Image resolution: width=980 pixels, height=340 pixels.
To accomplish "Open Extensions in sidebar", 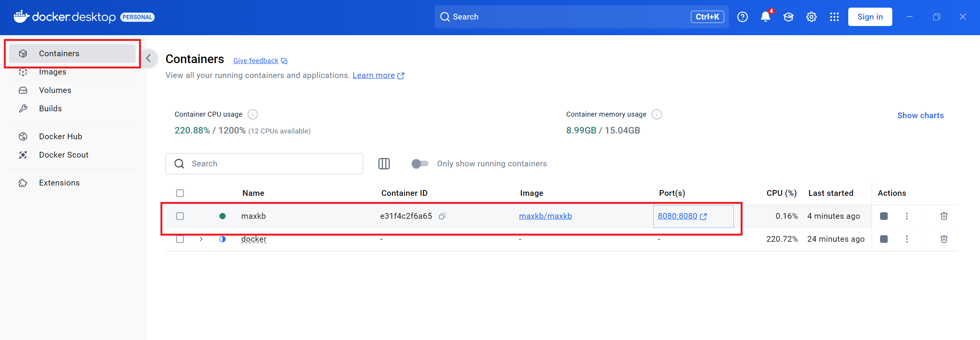I will [72, 183].
